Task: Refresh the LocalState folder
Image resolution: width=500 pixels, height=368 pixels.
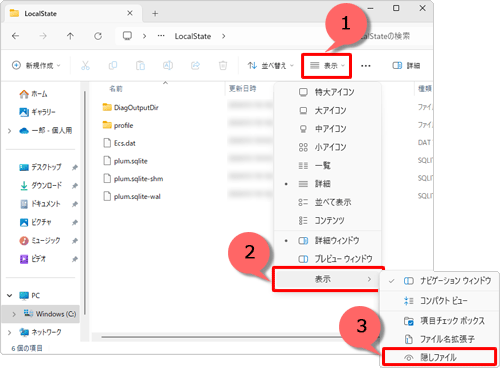Action: click(98, 36)
